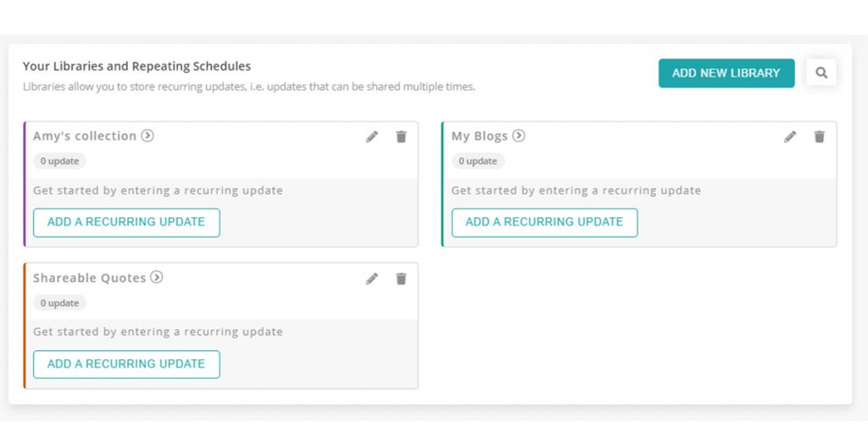The image size is (868, 434).
Task: Click the libraries description text under heading
Action: 249,87
